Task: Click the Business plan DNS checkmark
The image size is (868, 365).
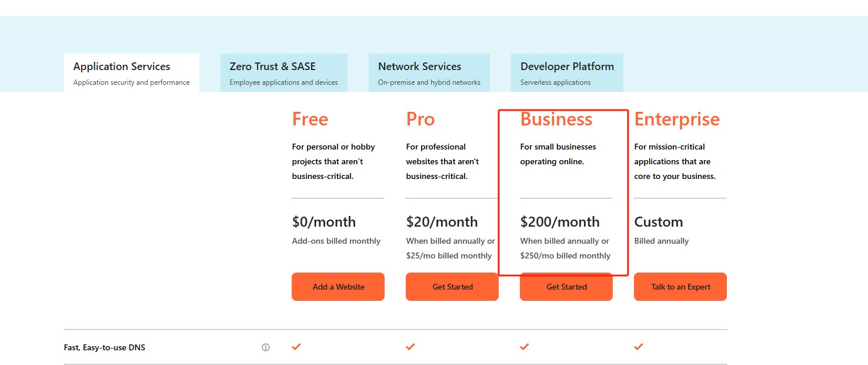Action: click(525, 347)
